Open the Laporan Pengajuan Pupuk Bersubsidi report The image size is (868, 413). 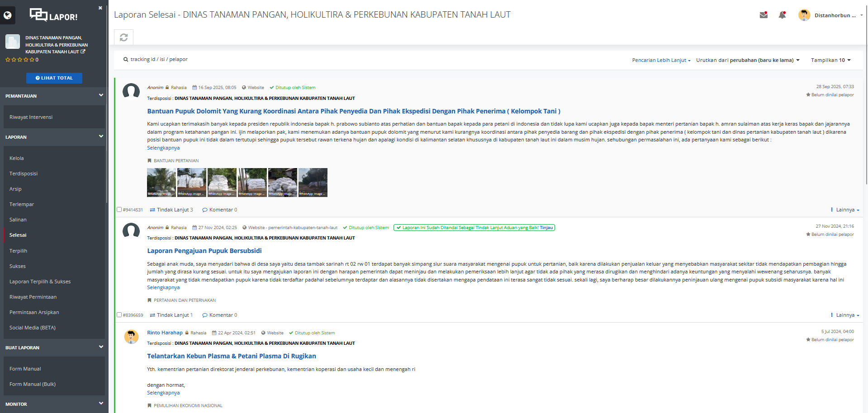click(204, 251)
